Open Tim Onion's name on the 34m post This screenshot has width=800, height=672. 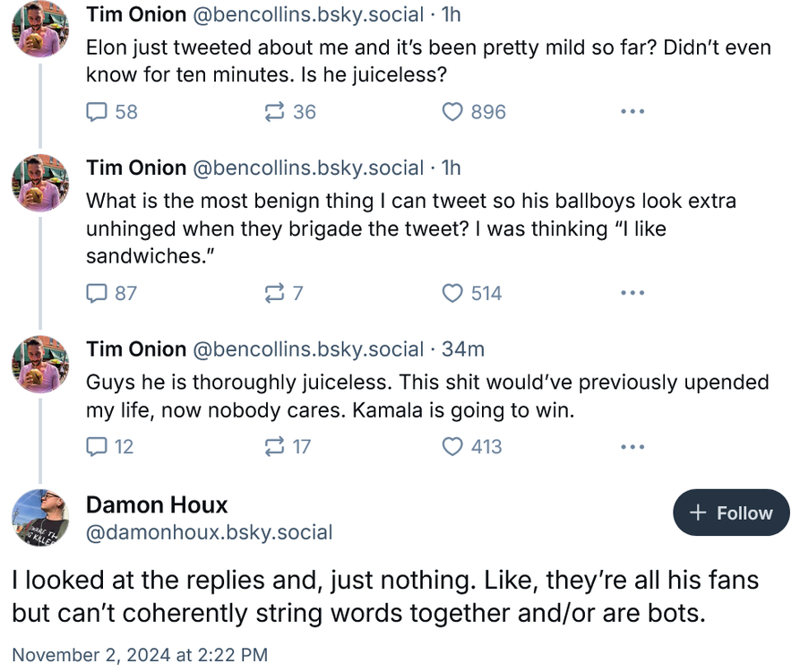[136, 349]
